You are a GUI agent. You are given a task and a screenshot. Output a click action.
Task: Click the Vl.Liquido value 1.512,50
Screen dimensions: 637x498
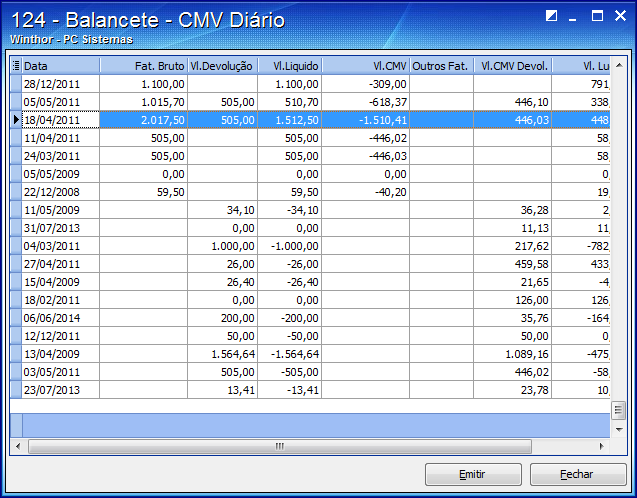coord(297,120)
